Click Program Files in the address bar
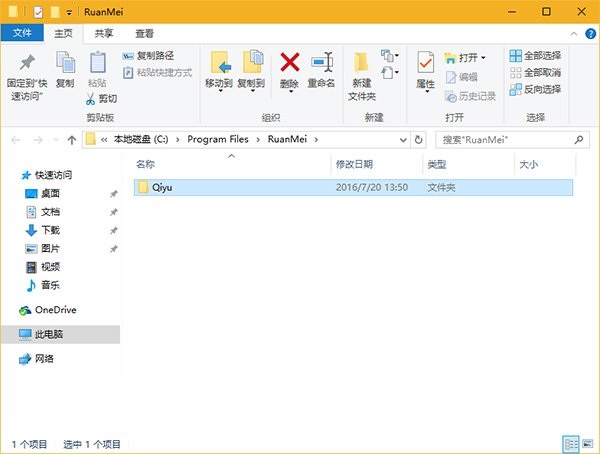600x454 pixels. [x=218, y=139]
